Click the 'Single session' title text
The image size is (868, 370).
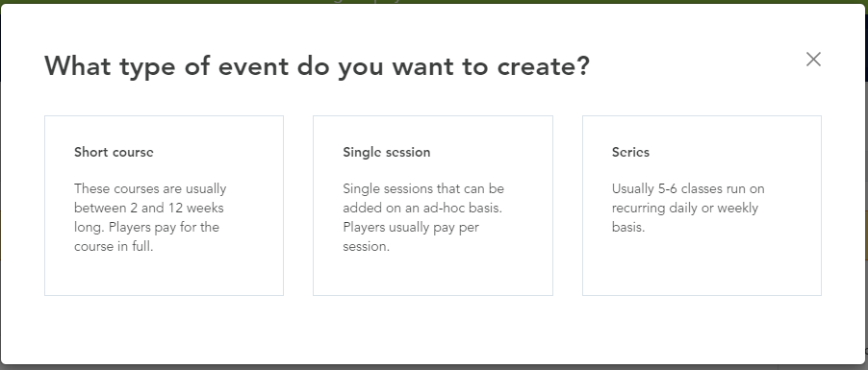(387, 152)
